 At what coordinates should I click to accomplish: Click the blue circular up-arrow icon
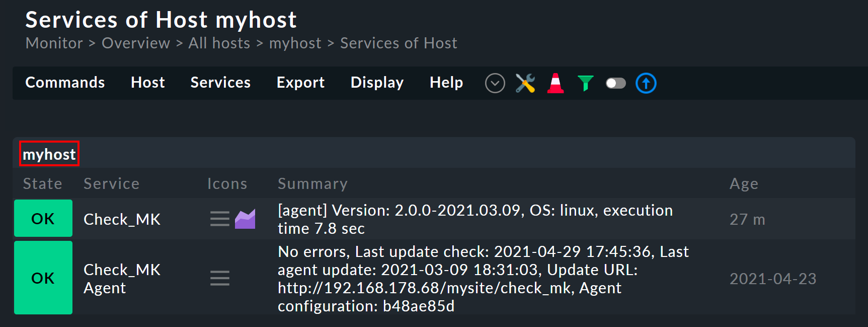(x=646, y=83)
